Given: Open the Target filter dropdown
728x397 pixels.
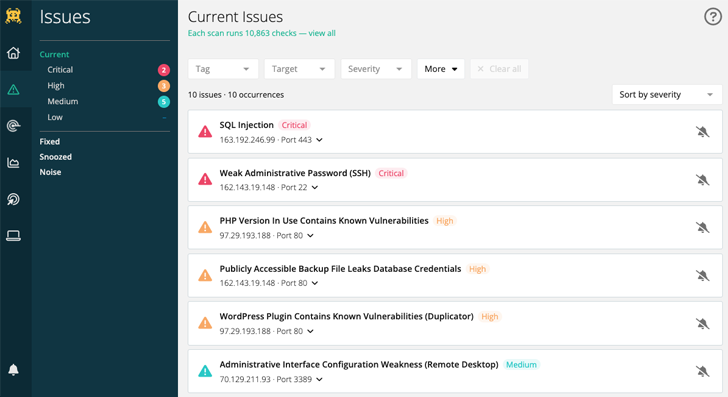Looking at the screenshot, I should (299, 69).
